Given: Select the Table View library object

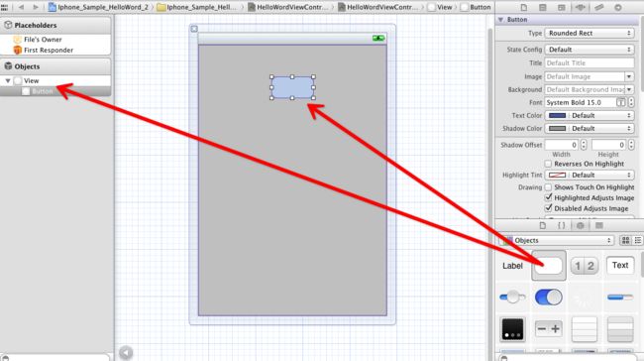Looking at the screenshot, I should coord(584,329).
